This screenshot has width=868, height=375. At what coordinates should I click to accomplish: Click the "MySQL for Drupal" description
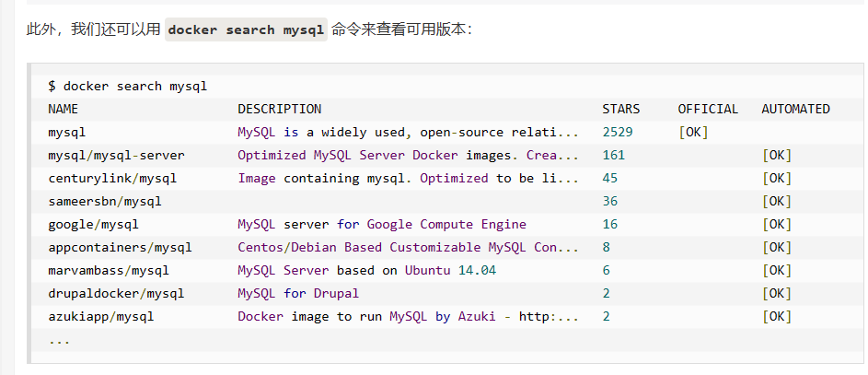tap(298, 293)
